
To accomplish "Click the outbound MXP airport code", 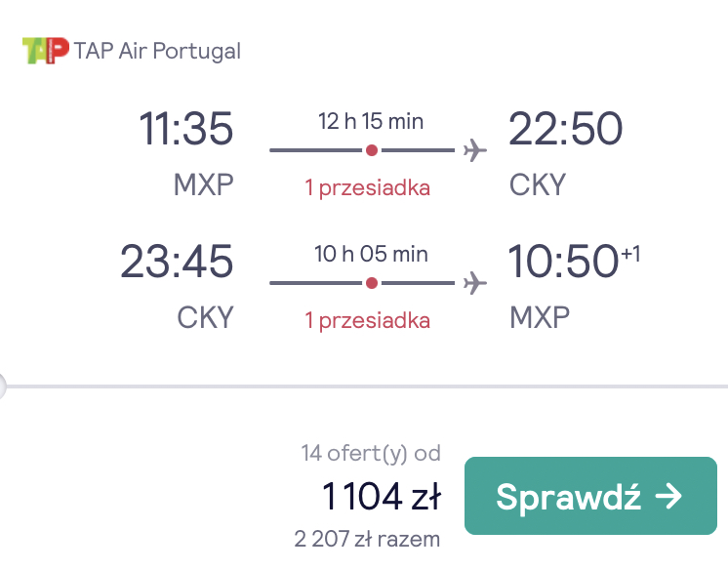I will click(x=203, y=184).
